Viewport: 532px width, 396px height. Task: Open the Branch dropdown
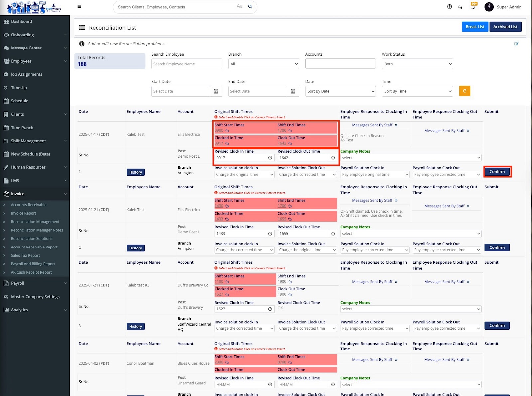(264, 64)
